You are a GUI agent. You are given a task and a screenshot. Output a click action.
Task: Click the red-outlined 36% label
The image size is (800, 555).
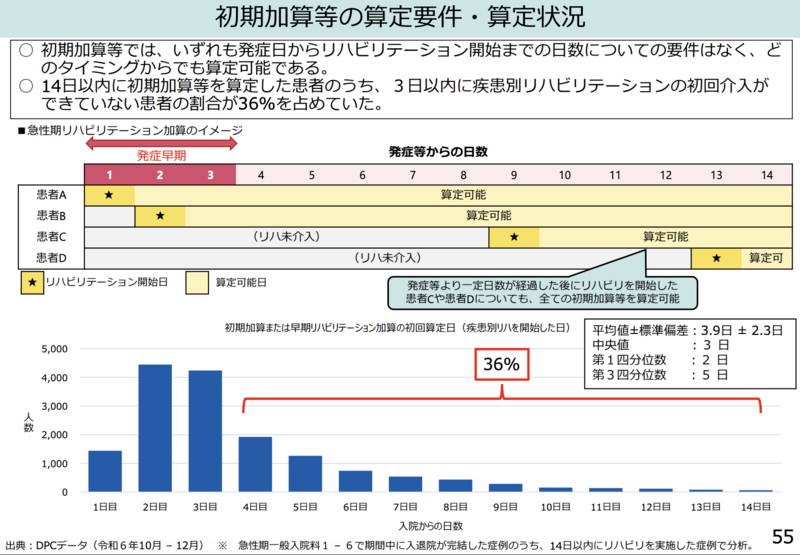[x=501, y=365]
